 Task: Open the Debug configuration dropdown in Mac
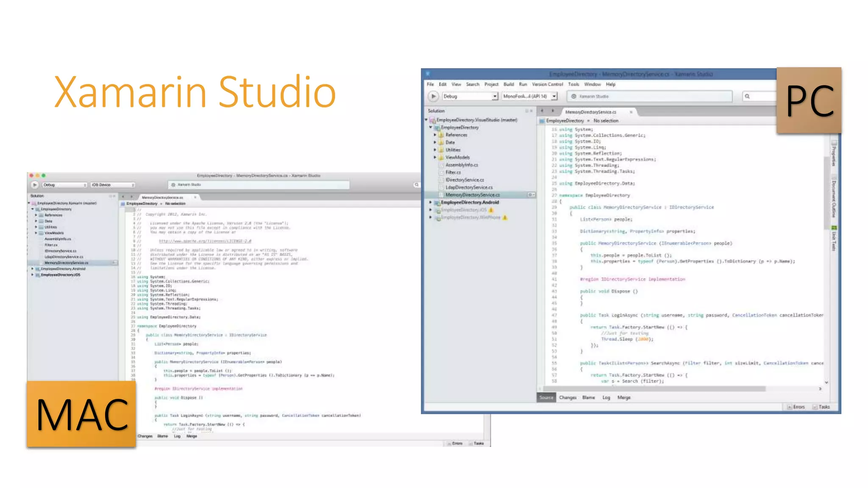click(65, 185)
